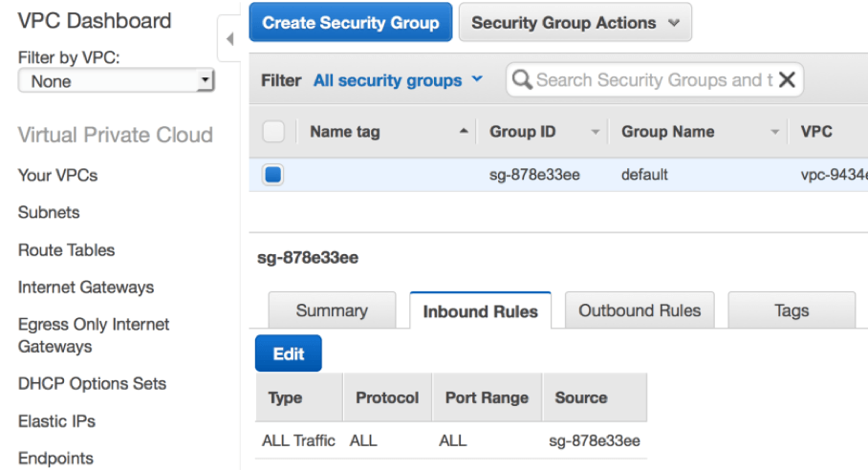The height and width of the screenshot is (470, 868).
Task: Switch to the Outbound Rules tab
Action: 640,310
